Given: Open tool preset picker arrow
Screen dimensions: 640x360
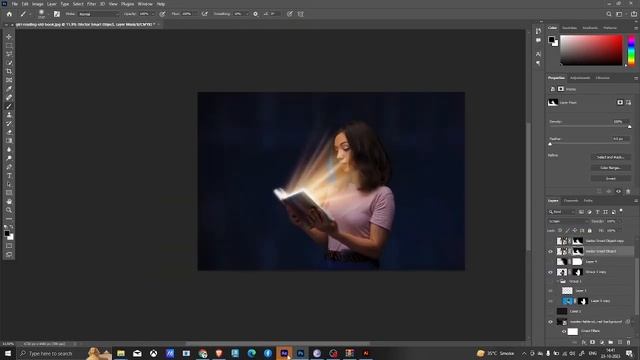Looking at the screenshot, I should (30, 14).
